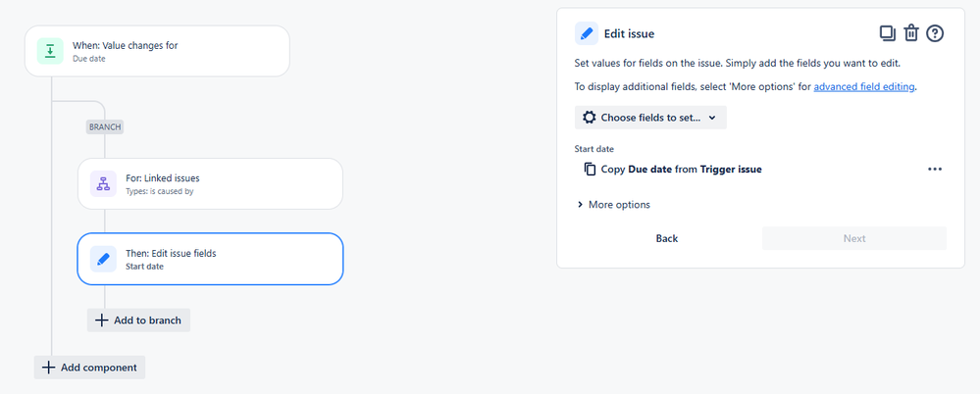980x394 pixels.
Task: Click the Back button
Action: pyautogui.click(x=667, y=238)
